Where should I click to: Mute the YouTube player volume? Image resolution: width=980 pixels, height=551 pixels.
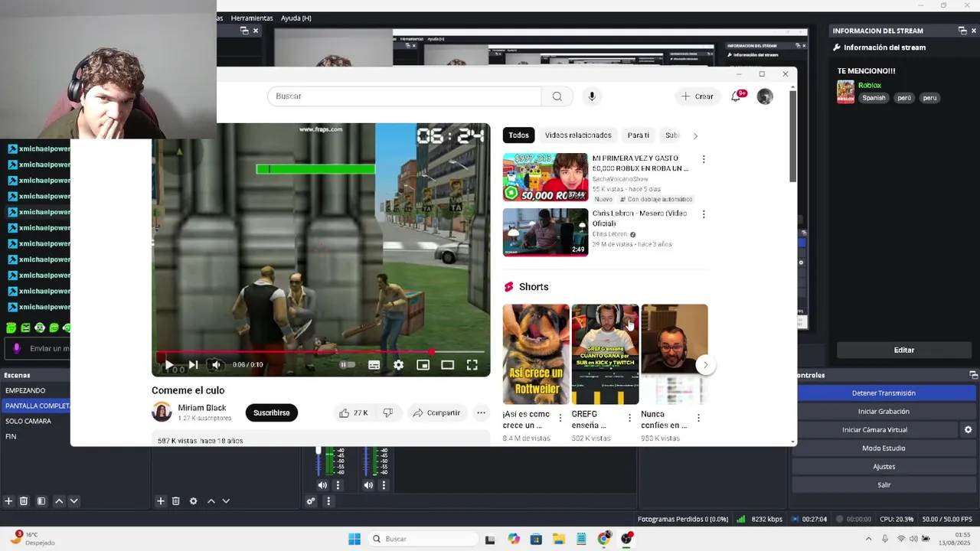click(216, 365)
